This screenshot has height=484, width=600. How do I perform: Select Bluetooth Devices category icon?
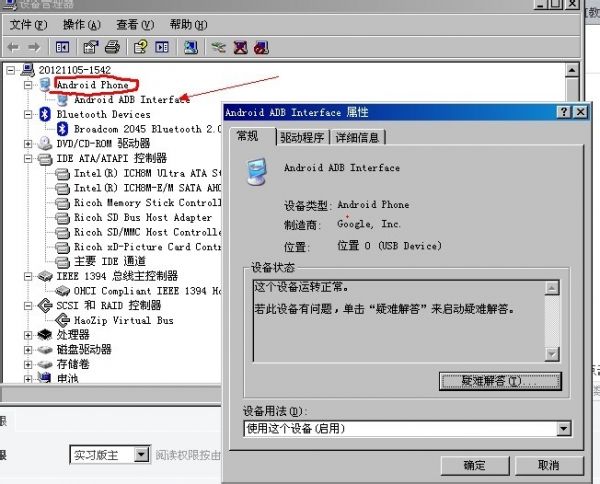(45, 114)
